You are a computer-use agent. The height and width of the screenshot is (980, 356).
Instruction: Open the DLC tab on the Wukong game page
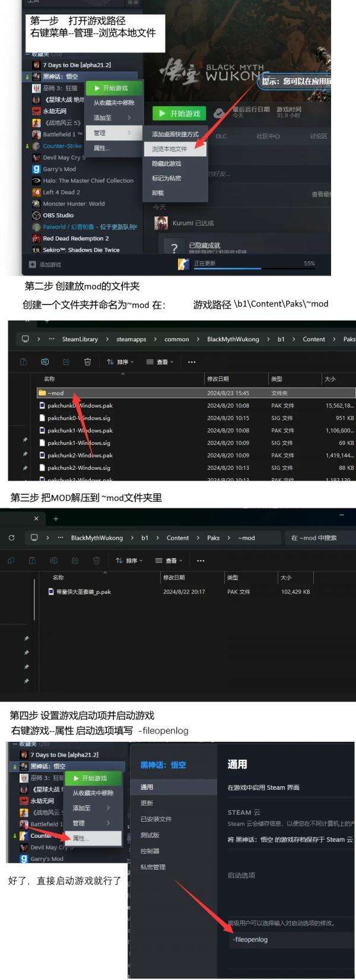pyautogui.click(x=221, y=136)
